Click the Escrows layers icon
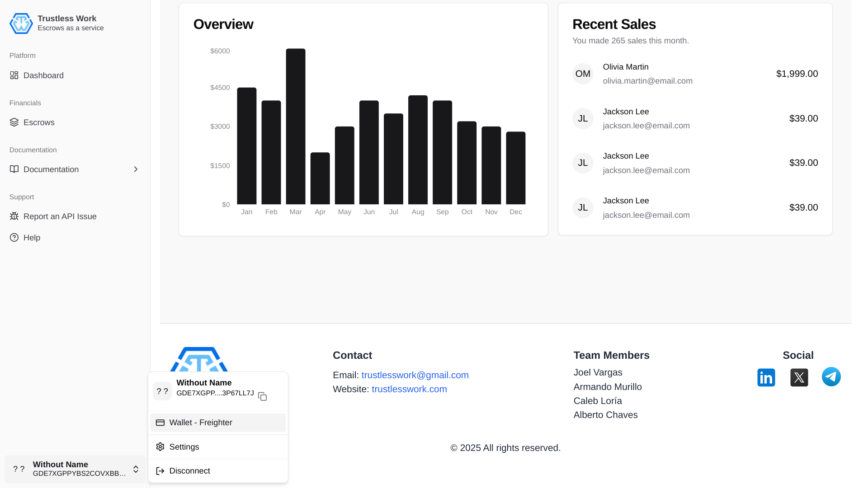The width and height of the screenshot is (868, 488). coord(14,122)
